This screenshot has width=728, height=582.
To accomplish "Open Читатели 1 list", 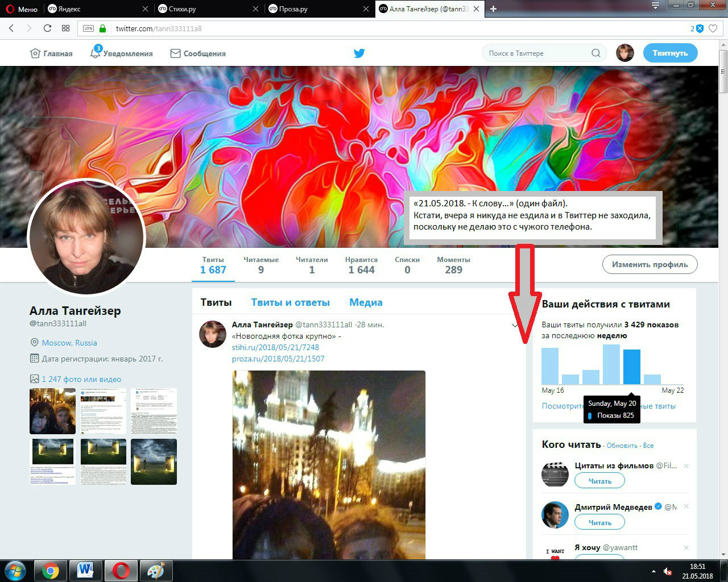I will 312,265.
